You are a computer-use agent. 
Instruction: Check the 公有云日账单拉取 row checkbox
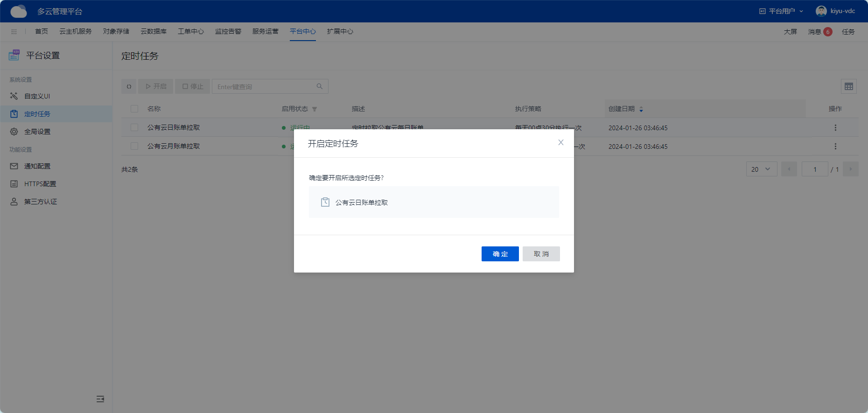[134, 127]
